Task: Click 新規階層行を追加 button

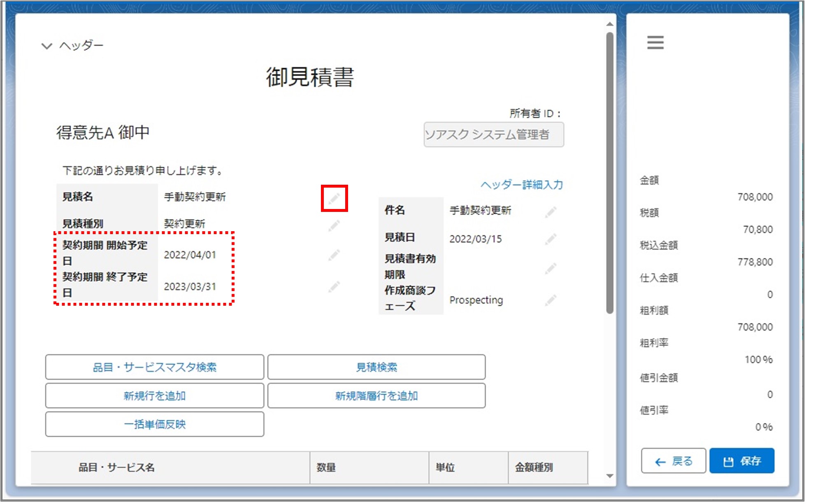Action: pos(376,396)
